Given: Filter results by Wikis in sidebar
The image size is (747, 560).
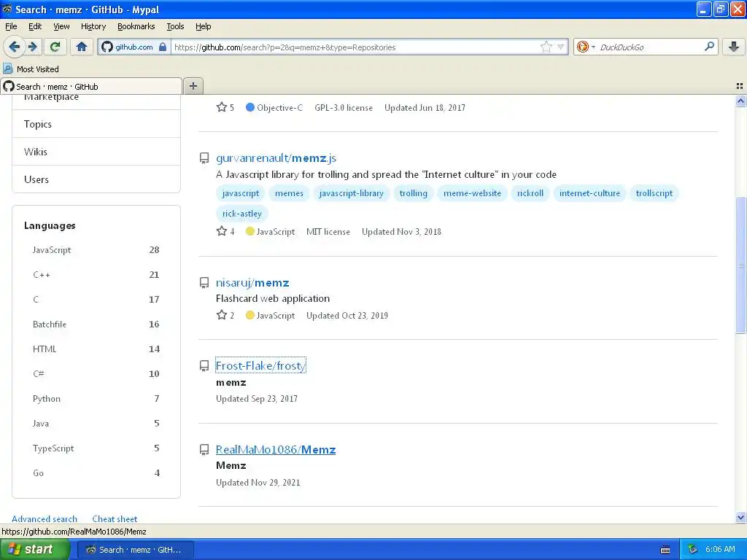Looking at the screenshot, I should 96,152.
